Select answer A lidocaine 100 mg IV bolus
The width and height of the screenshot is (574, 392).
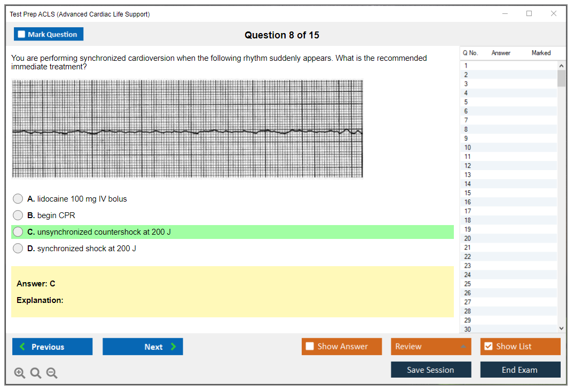click(18, 199)
